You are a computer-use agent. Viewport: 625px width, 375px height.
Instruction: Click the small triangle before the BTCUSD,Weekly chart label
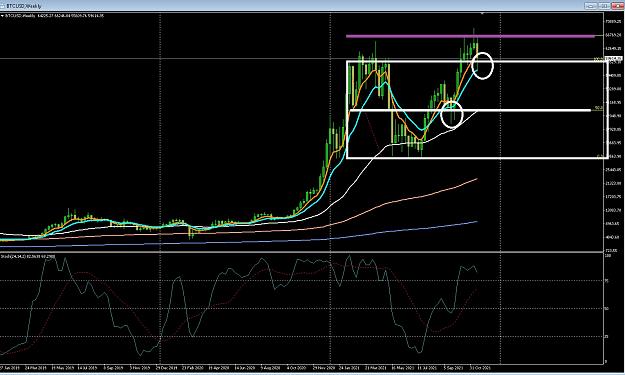click(2, 16)
